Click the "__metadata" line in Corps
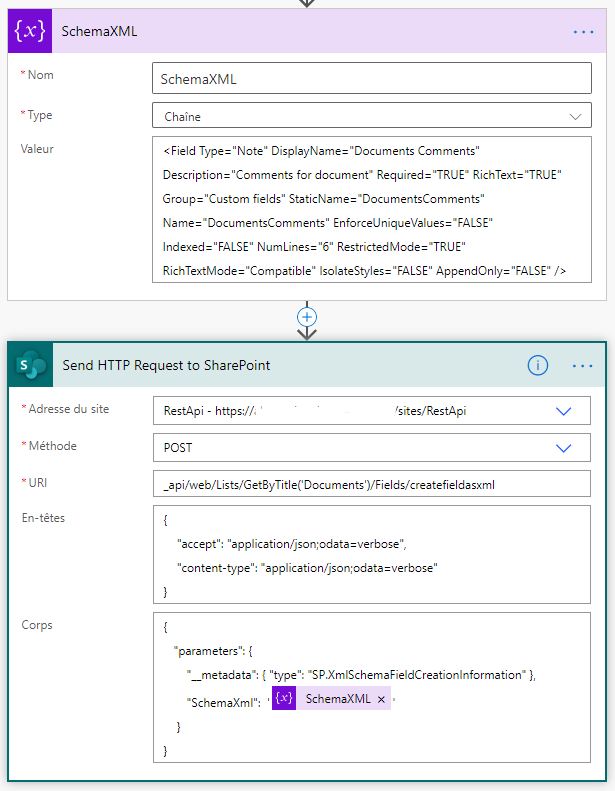This screenshot has height=791, width=615. point(361,675)
